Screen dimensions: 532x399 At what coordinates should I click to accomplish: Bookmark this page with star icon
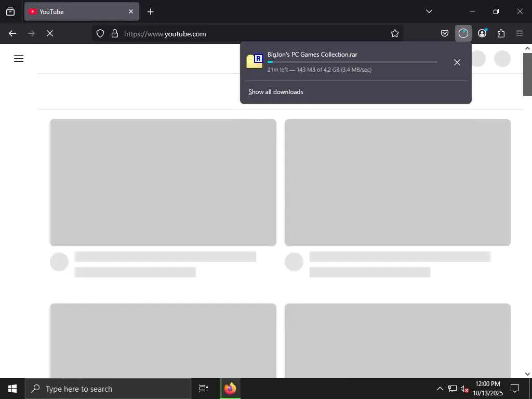tap(395, 33)
